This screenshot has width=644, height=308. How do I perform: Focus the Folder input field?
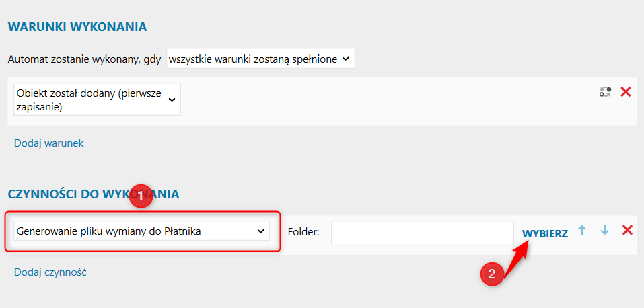[x=422, y=233]
